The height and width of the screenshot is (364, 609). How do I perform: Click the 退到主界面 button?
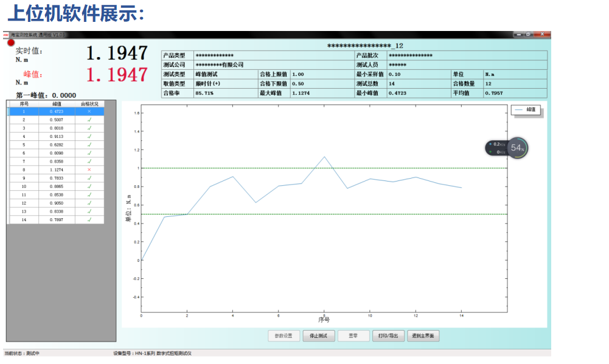click(424, 335)
